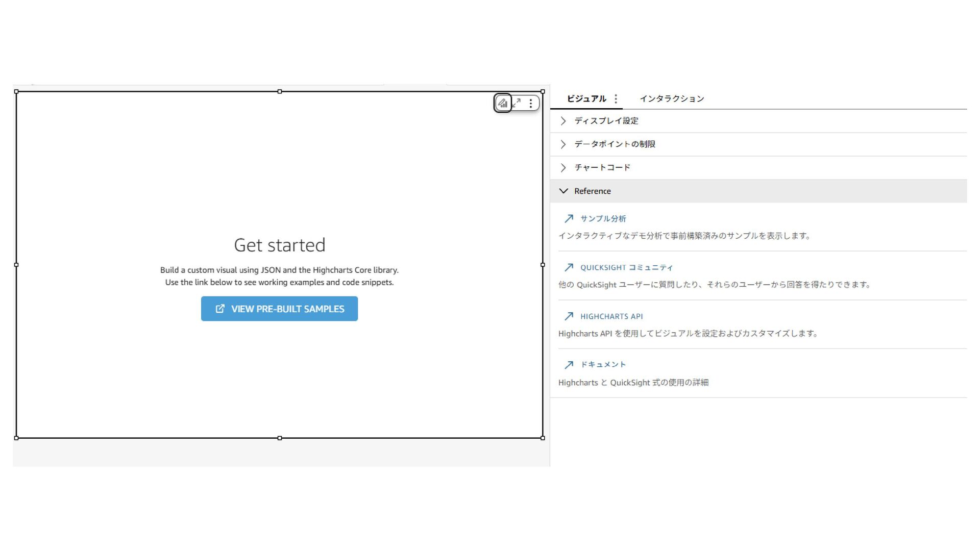Expand the ディスプレイ設定 section
Viewport: 980px width, 551px height.
pyautogui.click(x=758, y=121)
